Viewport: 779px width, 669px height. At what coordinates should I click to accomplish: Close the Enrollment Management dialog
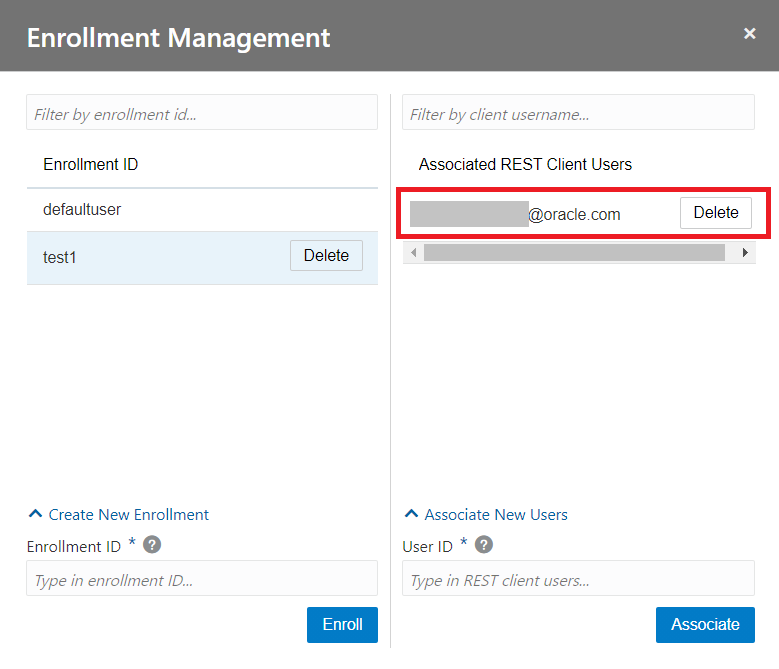click(749, 34)
